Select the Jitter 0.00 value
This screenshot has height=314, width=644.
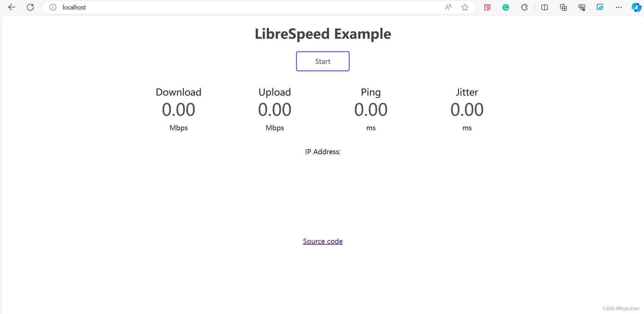coord(467,110)
